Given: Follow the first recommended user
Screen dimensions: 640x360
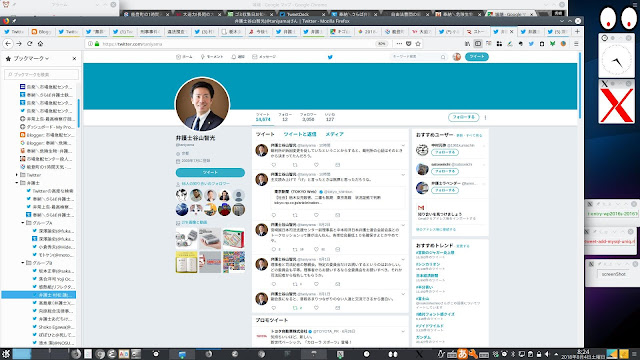Looking at the screenshot, I should pos(445,152).
